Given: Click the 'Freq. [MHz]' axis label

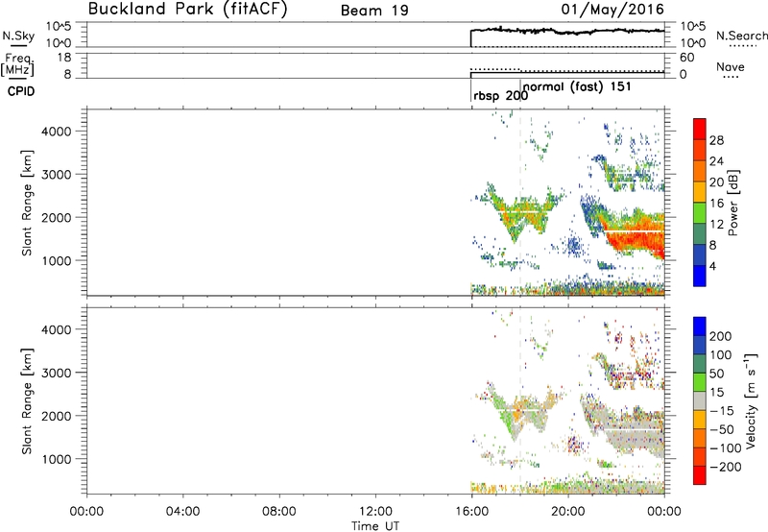Looking at the screenshot, I should point(17,65).
